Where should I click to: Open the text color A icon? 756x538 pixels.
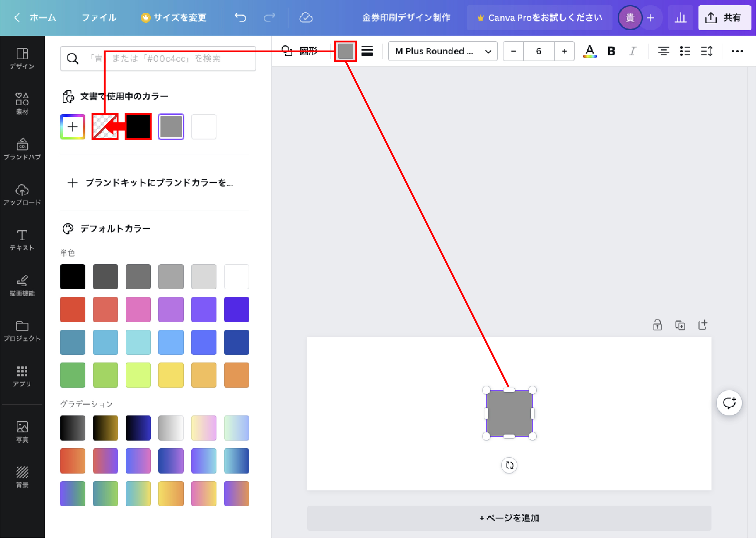589,51
